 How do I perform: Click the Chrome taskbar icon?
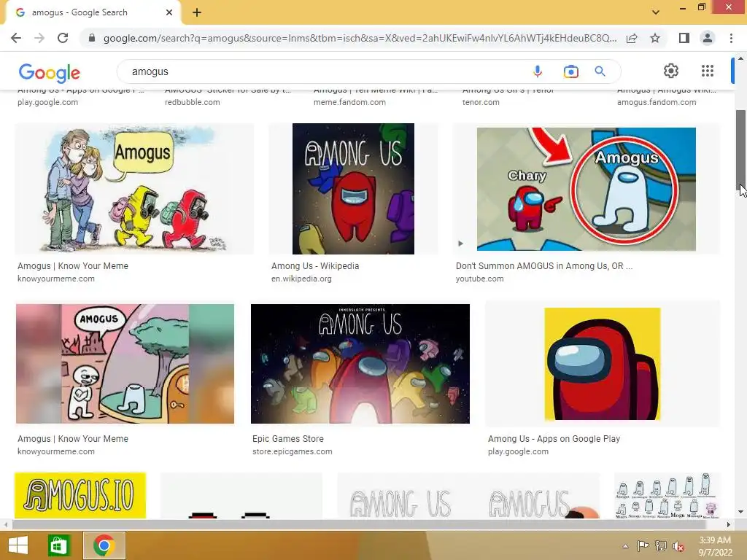point(104,545)
